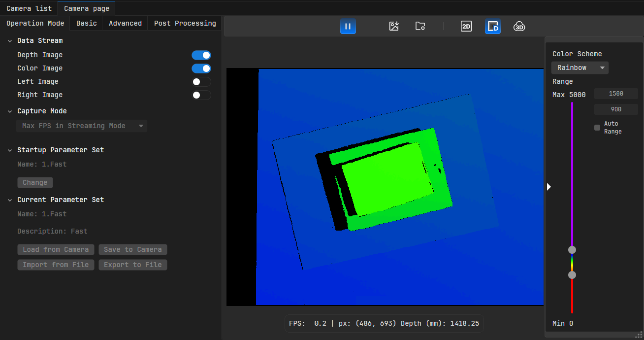This screenshot has width=644, height=340.
Task: Click the Save to Camera button
Action: point(133,250)
